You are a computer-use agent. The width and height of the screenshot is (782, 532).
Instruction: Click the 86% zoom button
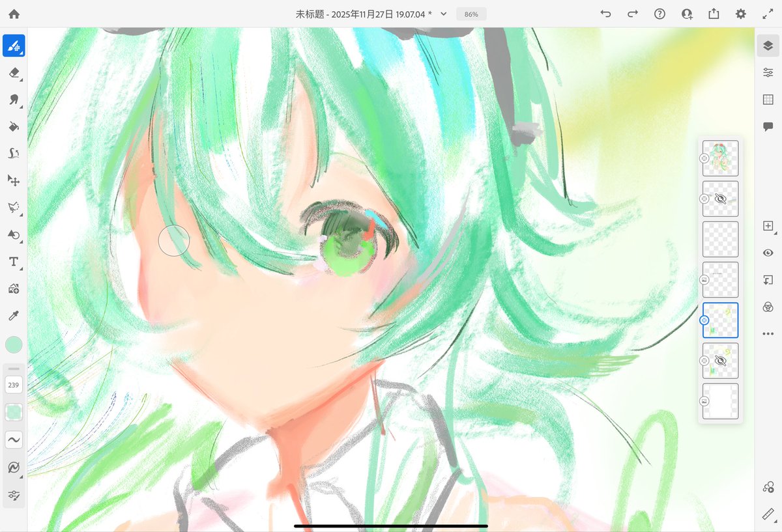471,13
